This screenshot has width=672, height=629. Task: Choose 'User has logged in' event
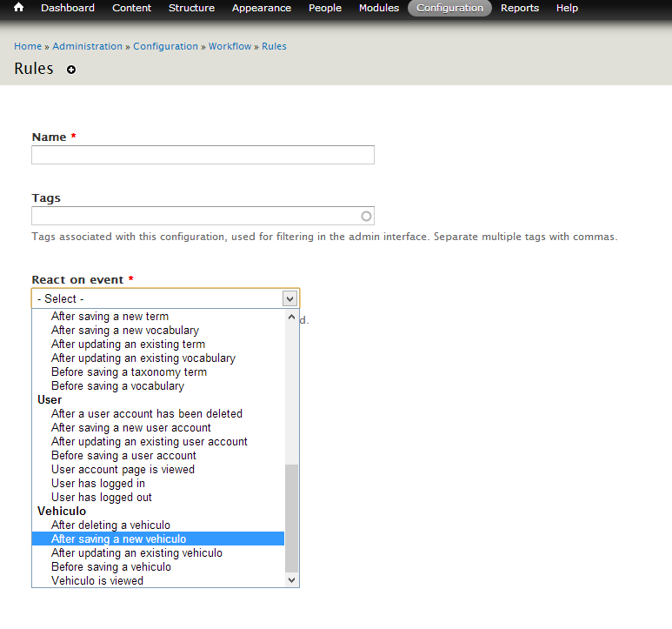coord(98,484)
